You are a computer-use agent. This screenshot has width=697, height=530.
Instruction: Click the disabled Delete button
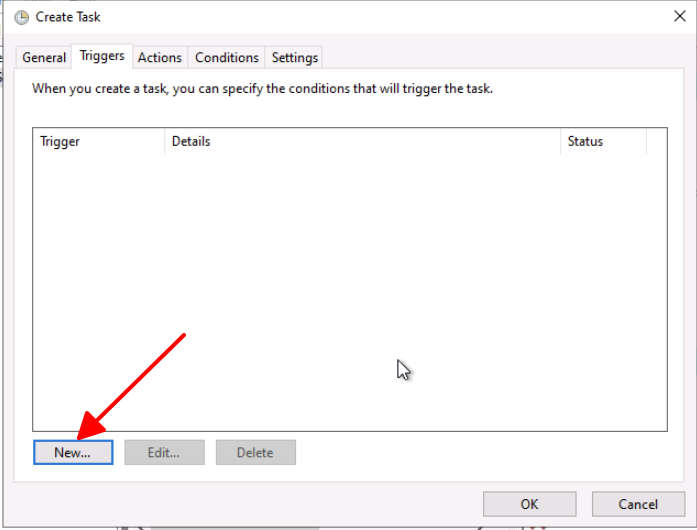point(255,453)
